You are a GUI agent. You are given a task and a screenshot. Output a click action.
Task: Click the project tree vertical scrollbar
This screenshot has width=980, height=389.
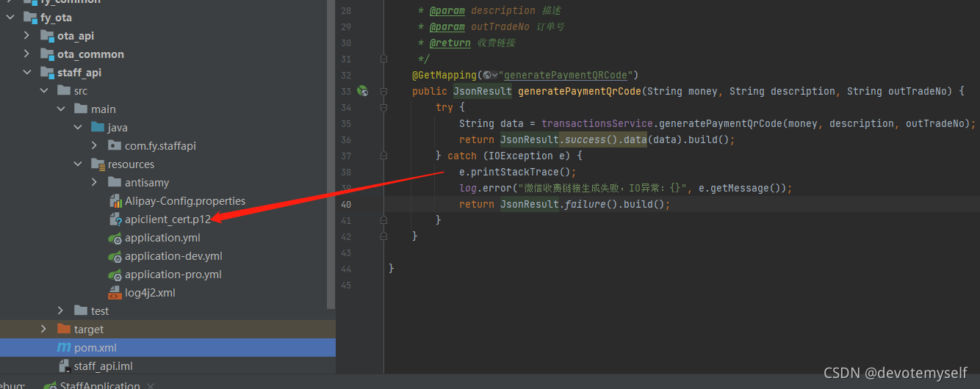coord(331,154)
